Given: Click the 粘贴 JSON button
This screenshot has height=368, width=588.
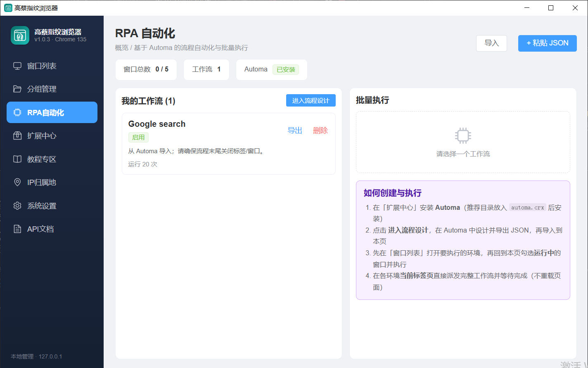Looking at the screenshot, I should pos(548,43).
